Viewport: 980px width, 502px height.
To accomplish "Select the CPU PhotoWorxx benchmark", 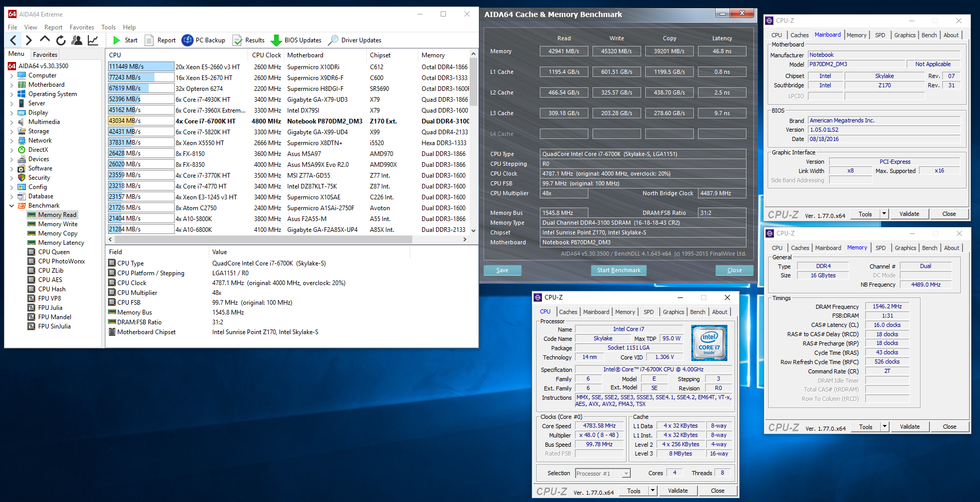I will pos(61,261).
